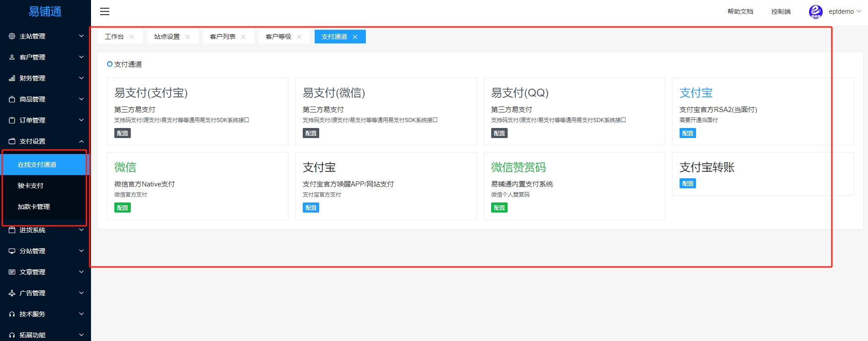This screenshot has height=341, width=868.
Task: Expand the 客户管理 menu chevron
Action: 81,57
